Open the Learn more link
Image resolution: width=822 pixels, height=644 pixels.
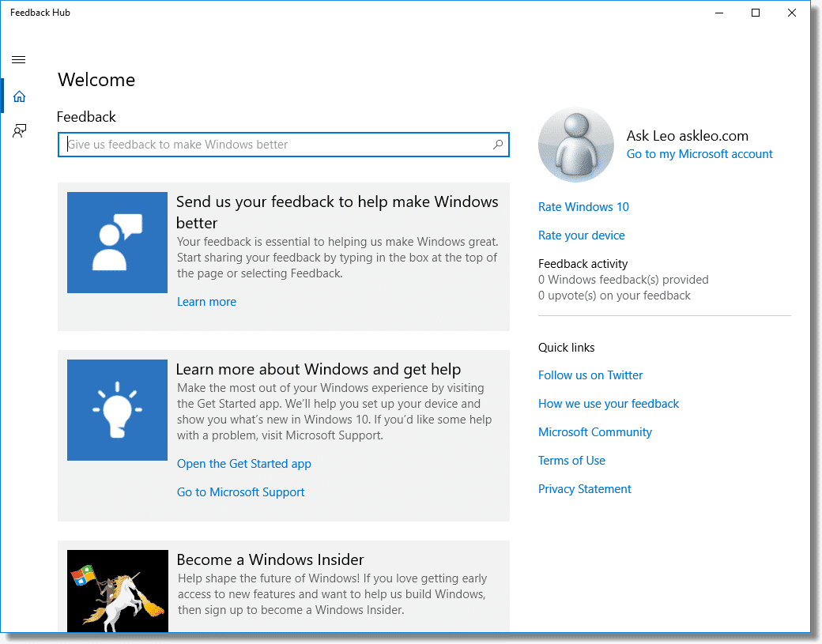[x=206, y=302]
